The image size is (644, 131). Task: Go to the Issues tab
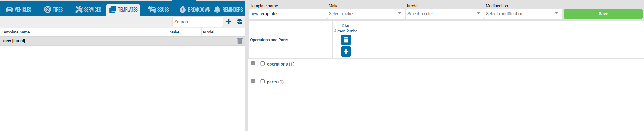[x=158, y=10]
